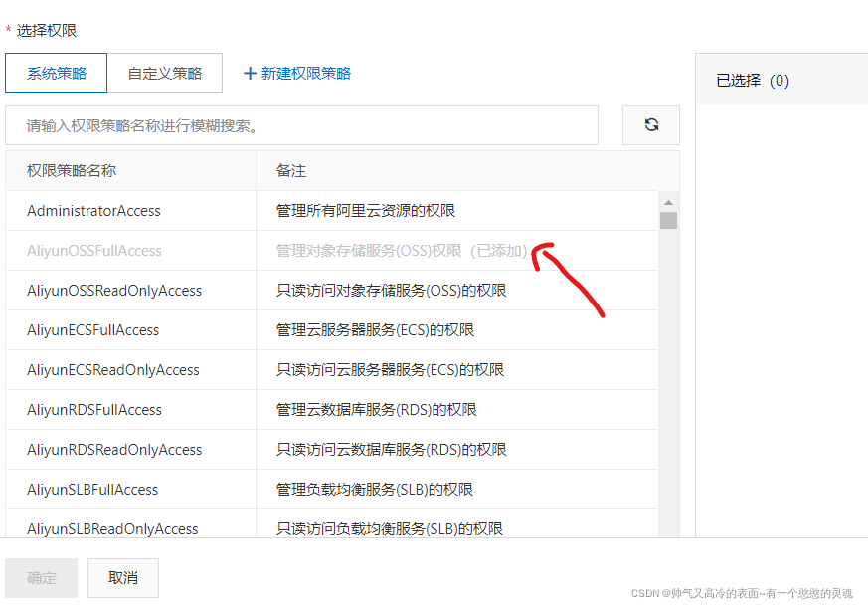Click note 管理云服务器服务(ECS)的权限
Screen dimensions: 868x608
pos(375,330)
